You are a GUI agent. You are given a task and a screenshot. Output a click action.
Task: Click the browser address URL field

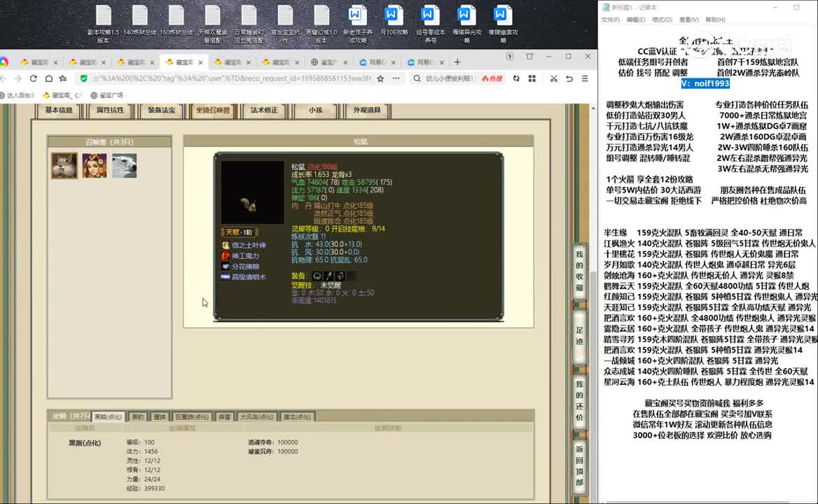pyautogui.click(x=232, y=78)
